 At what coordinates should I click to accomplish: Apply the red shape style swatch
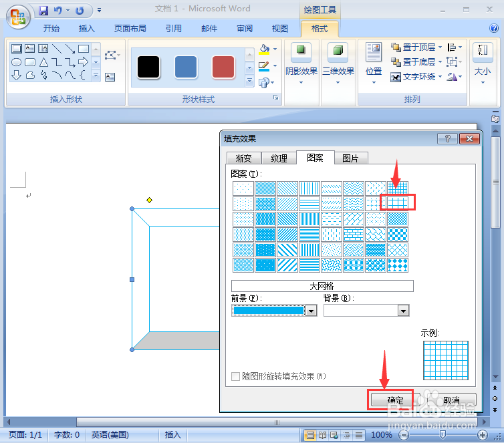[x=223, y=67]
